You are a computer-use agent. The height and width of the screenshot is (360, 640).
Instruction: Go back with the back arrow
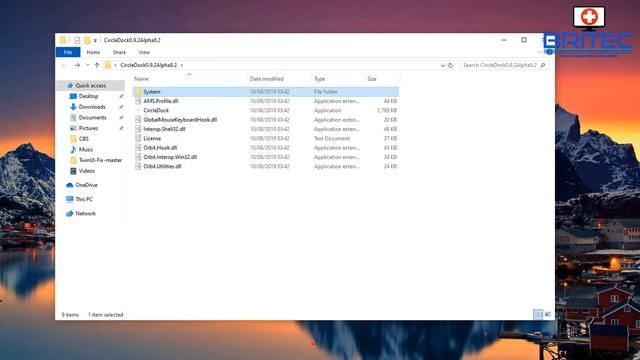point(64,65)
